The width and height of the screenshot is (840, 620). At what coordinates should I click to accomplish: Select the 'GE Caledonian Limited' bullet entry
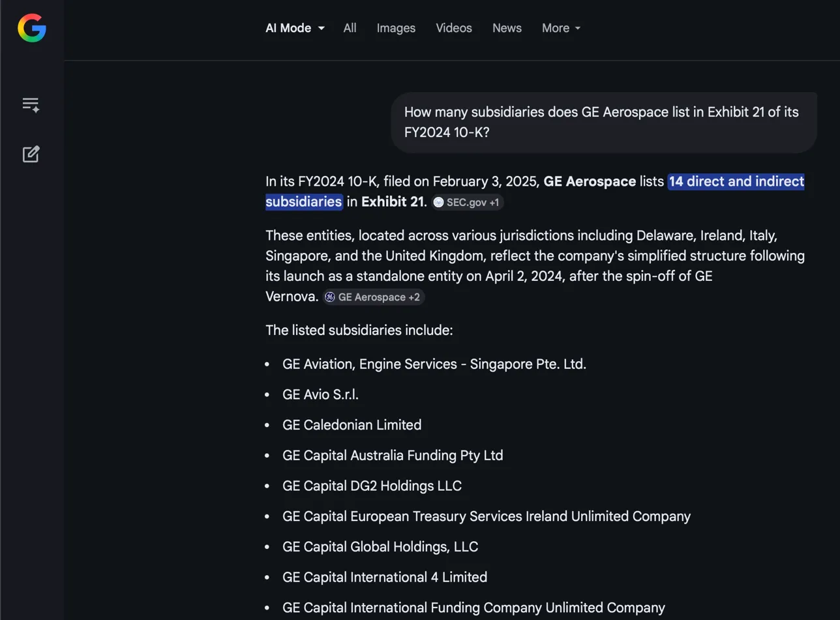pos(352,424)
